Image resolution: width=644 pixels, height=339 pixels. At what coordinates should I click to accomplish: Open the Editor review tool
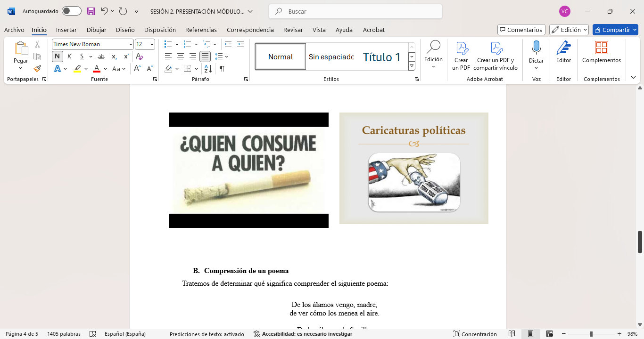click(x=563, y=53)
